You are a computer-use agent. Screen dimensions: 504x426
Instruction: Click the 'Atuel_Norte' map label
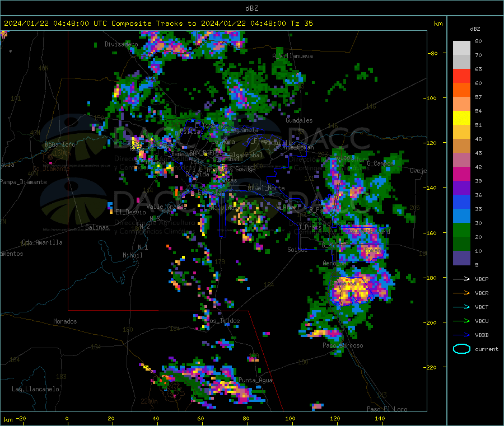(x=266, y=188)
